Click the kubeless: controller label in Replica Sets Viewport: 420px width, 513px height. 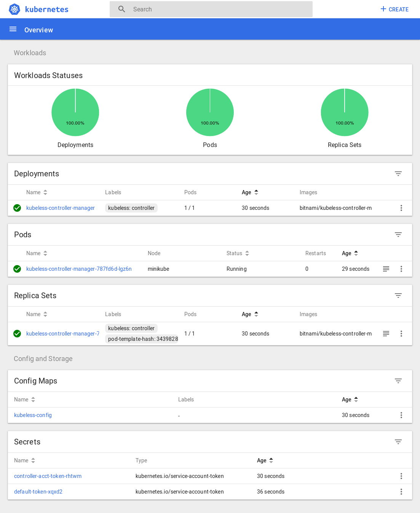coord(131,328)
